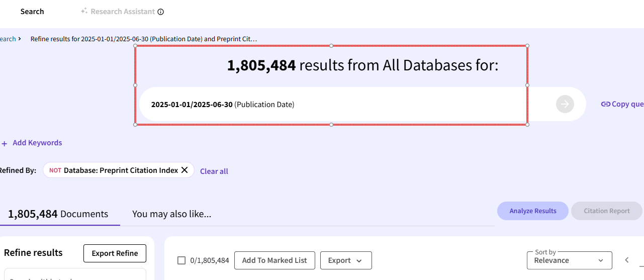Image resolution: width=644 pixels, height=280 pixels.
Task: Click the plus icon for Add Keywords
Action: pyautogui.click(x=5, y=143)
